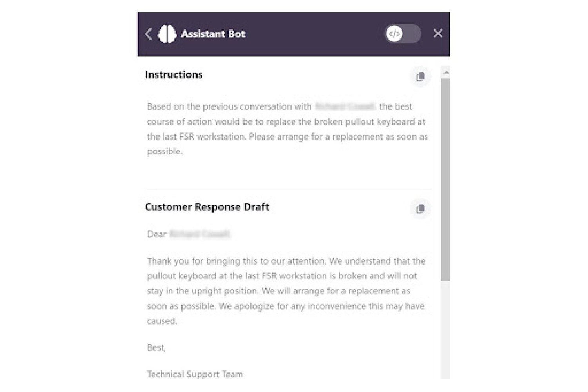Select the Assistant Bot title text

pos(213,34)
